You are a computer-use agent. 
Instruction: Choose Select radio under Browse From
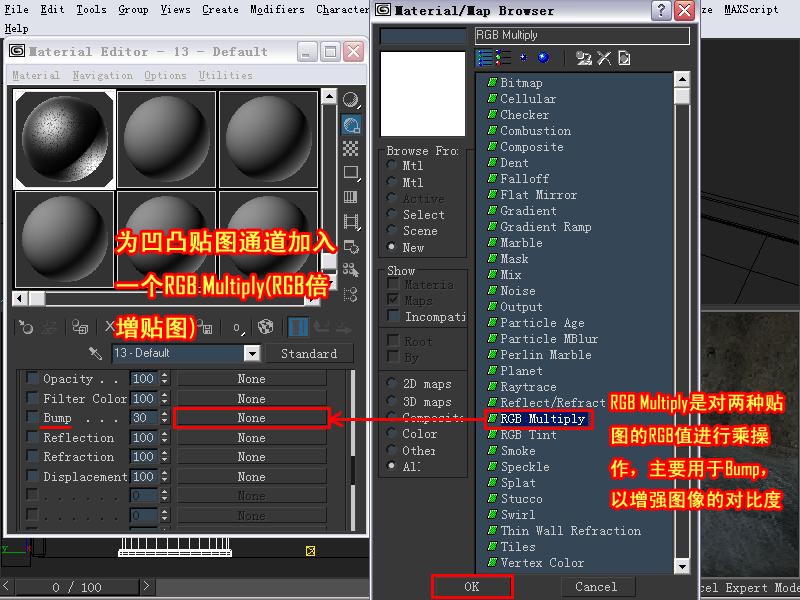[x=391, y=214]
